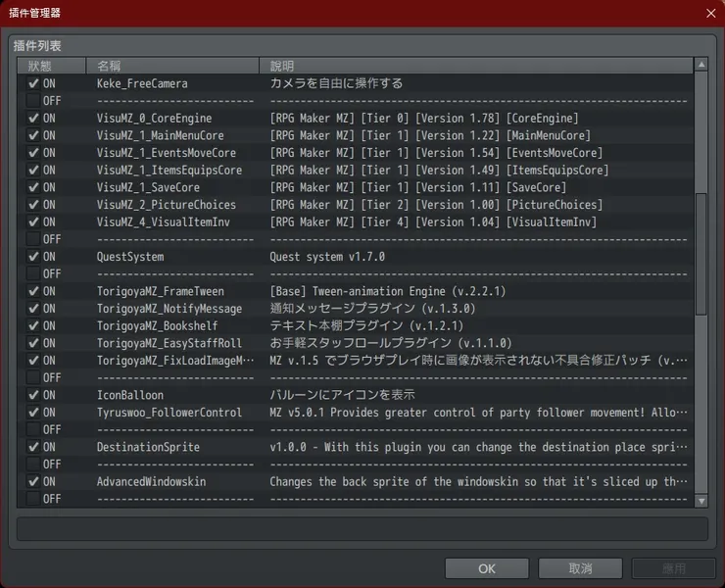Select the Keke_FreeCamera plugin name
Image resolution: width=725 pixels, height=588 pixels.
[x=142, y=83]
